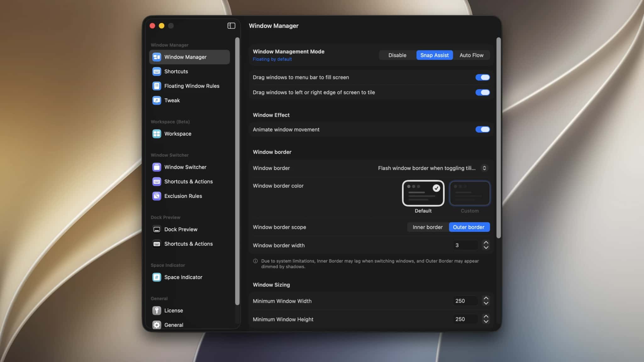Choose the Custom window border color
This screenshot has height=362, width=644.
tap(469, 193)
